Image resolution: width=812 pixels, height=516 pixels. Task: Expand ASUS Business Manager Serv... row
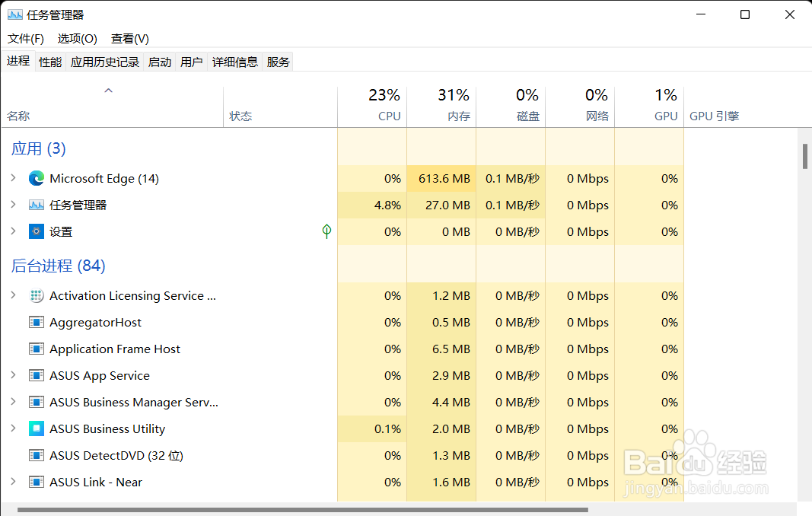click(x=14, y=402)
